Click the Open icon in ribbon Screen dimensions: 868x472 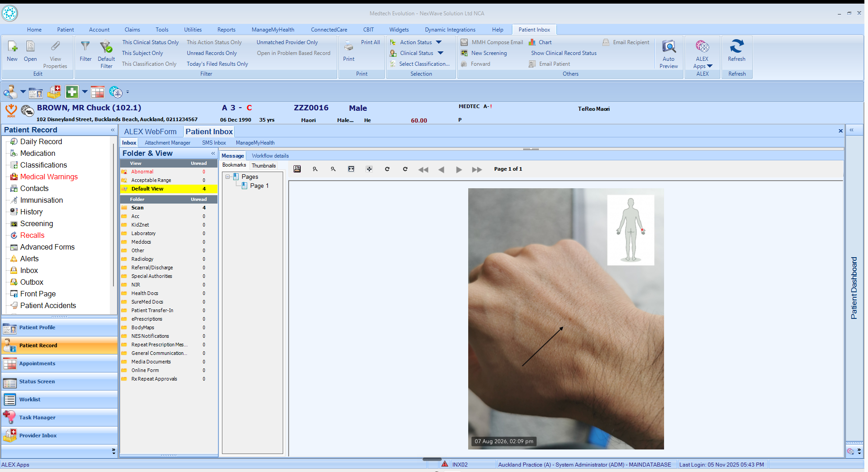coord(30,46)
